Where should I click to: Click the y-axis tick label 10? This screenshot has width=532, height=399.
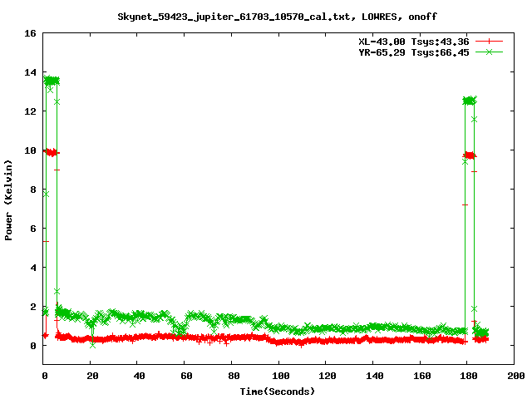click(30, 150)
